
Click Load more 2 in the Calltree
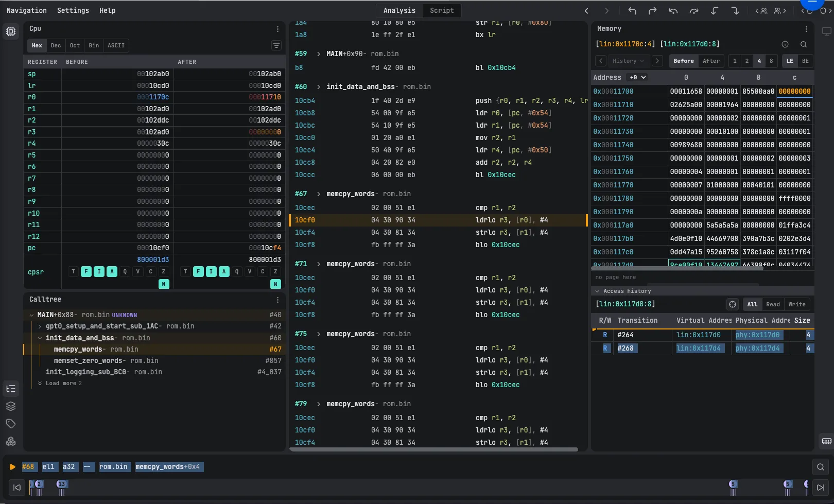click(x=60, y=384)
